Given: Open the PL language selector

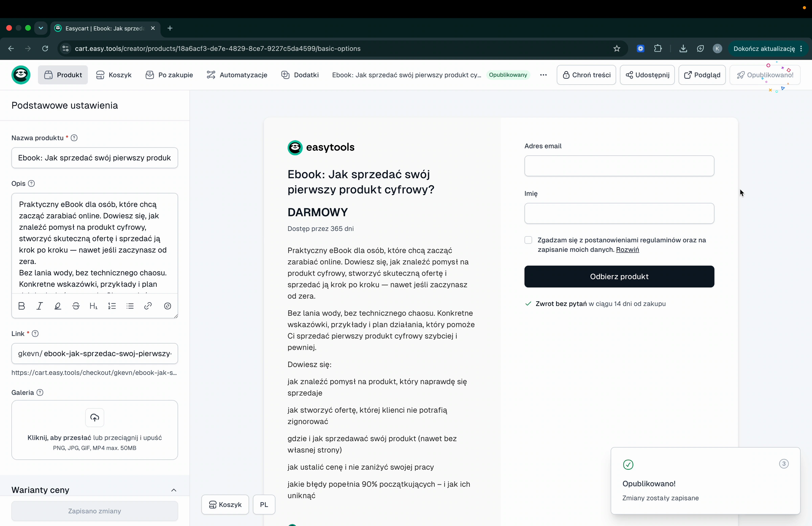Looking at the screenshot, I should pos(264,504).
